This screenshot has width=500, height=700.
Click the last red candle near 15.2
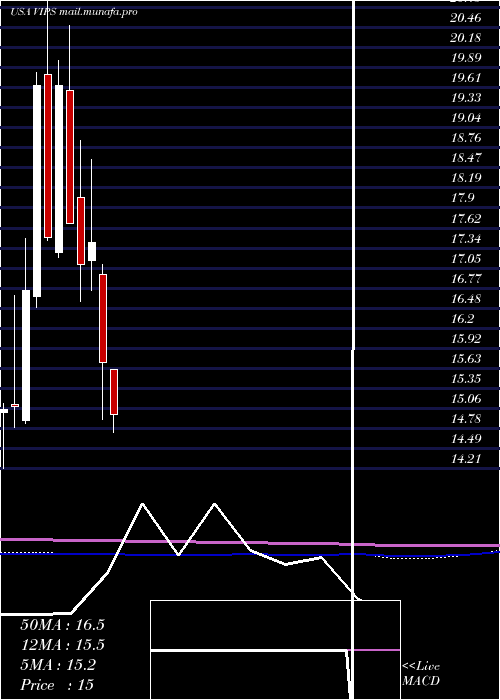point(114,392)
